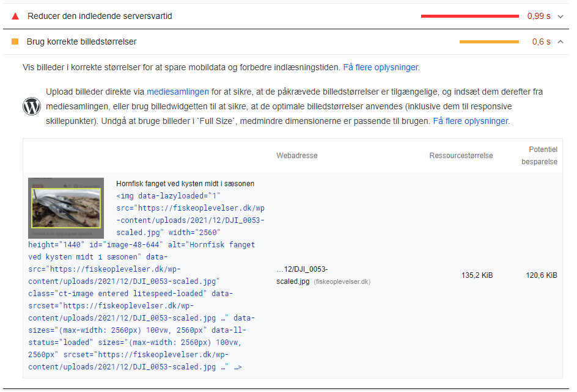Click the WordPress logo icon
Image resolution: width=577 pixels, height=392 pixels.
(32, 106)
